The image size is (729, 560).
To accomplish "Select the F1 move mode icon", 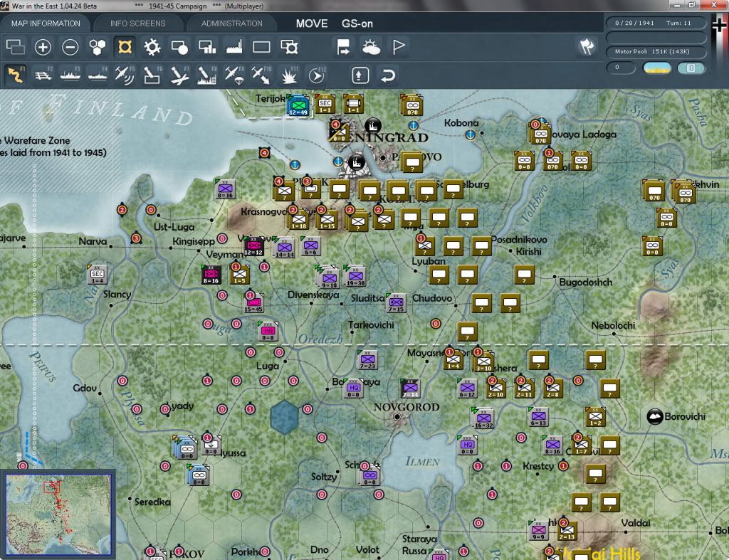I will point(16,75).
